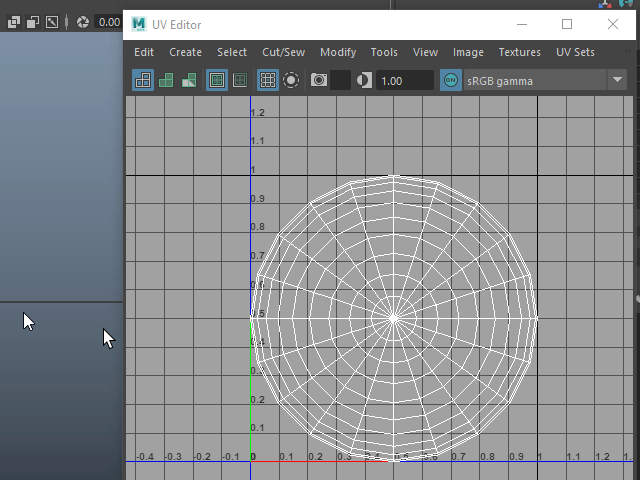
Task: Click the shaded UV display icon
Action: coord(166,81)
